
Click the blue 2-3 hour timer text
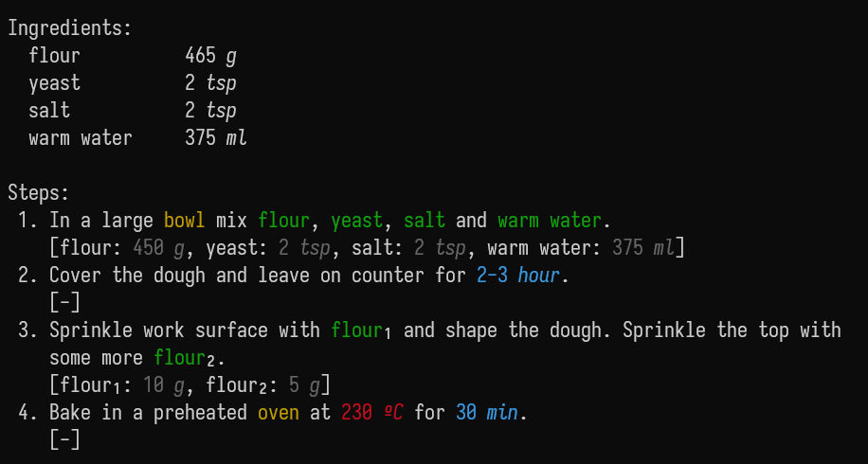pos(518,276)
